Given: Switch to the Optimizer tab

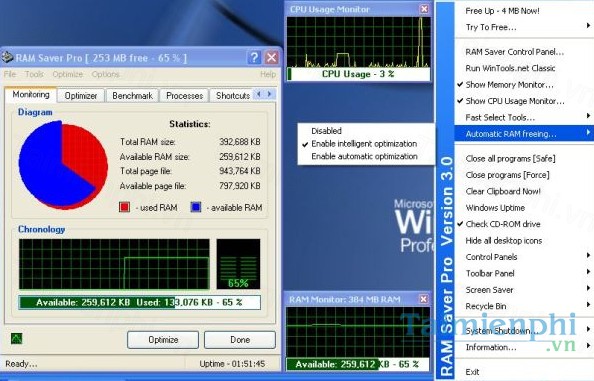Looking at the screenshot, I should (x=81, y=96).
